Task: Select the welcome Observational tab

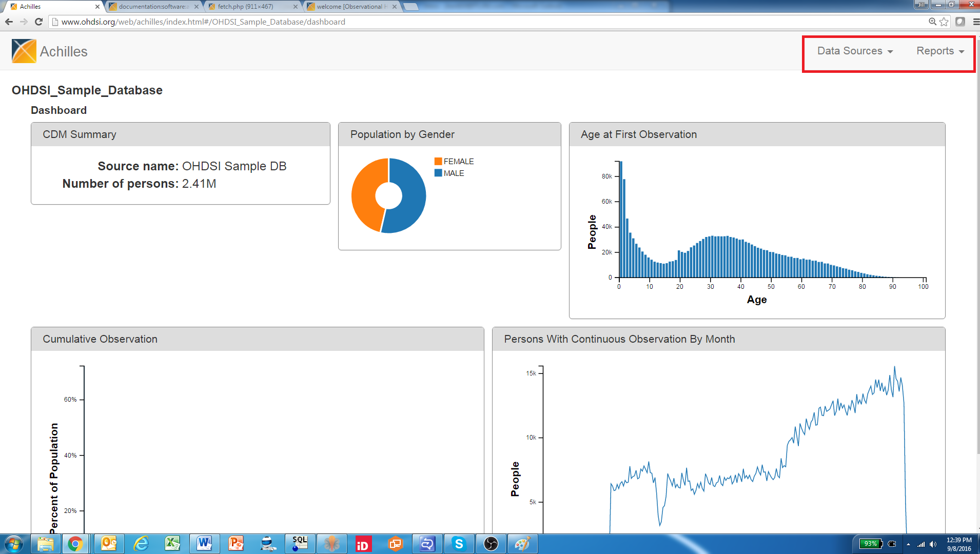Action: tap(350, 7)
